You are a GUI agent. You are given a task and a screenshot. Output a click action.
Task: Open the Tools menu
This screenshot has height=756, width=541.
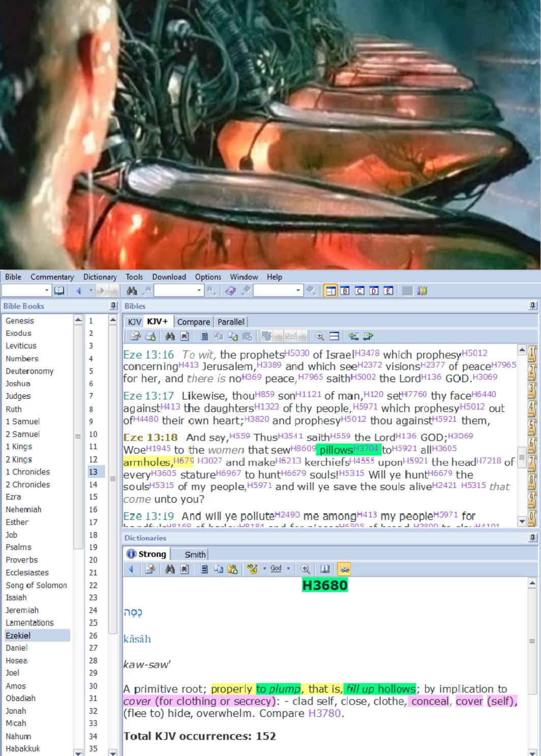(134, 277)
